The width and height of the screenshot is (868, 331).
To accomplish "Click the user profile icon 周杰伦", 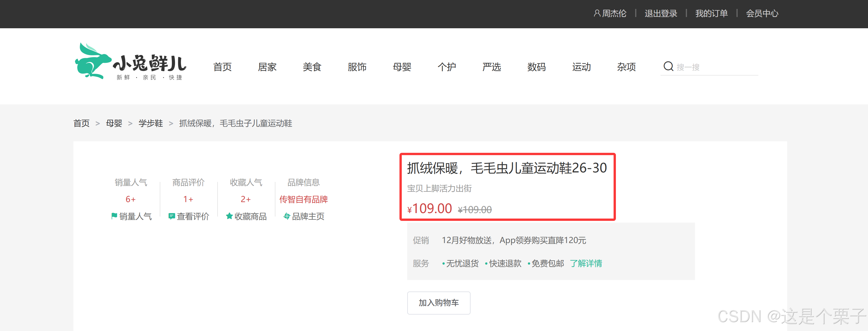I will click(597, 13).
